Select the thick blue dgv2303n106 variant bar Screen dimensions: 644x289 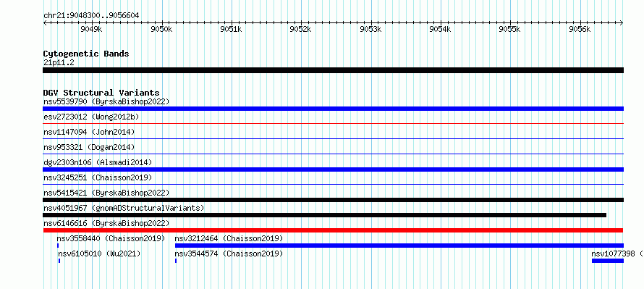[x=333, y=169]
